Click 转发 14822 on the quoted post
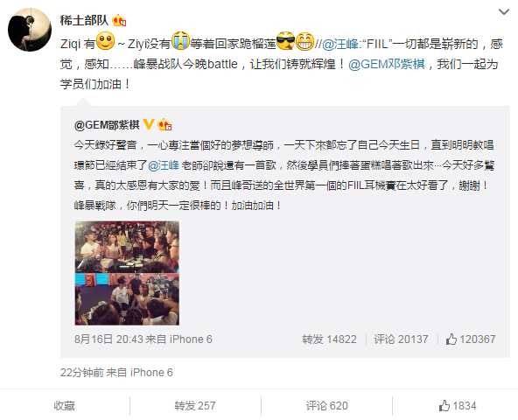Viewport: 518px width, 420px height. (x=329, y=339)
